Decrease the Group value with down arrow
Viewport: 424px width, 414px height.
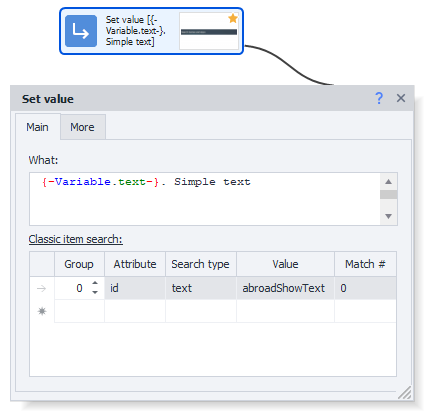tap(95, 292)
